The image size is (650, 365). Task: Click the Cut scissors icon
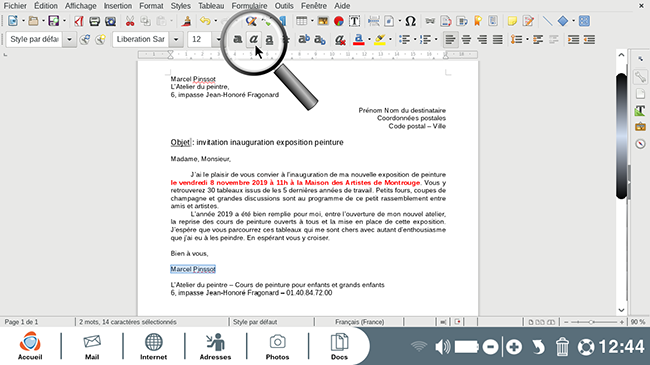[x=130, y=21]
